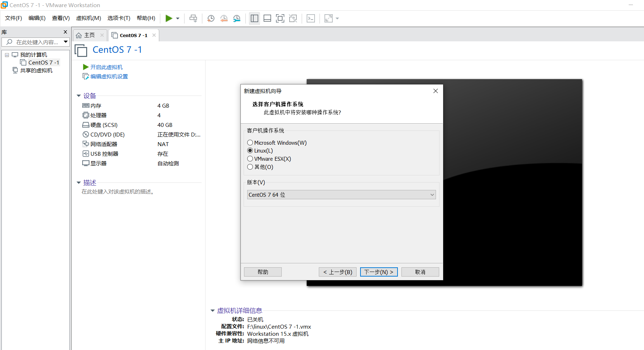
Task: Open the library search dropdown arrow
Action: pyautogui.click(x=66, y=42)
